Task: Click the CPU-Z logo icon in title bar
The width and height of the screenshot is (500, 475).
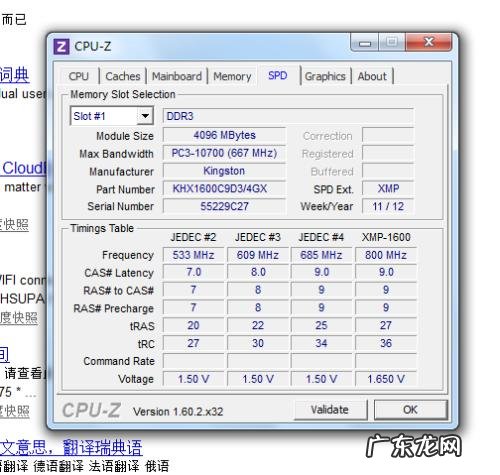Action: [61, 46]
